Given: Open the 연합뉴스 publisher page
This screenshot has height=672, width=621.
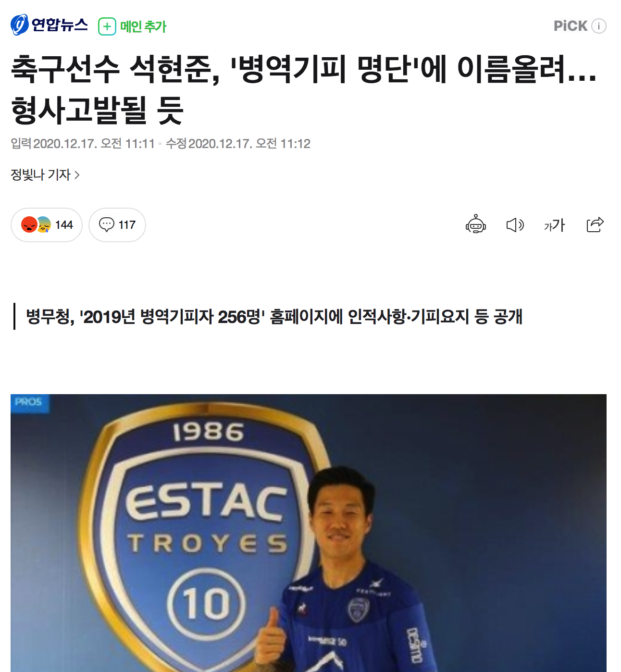Looking at the screenshot, I should tap(50, 25).
